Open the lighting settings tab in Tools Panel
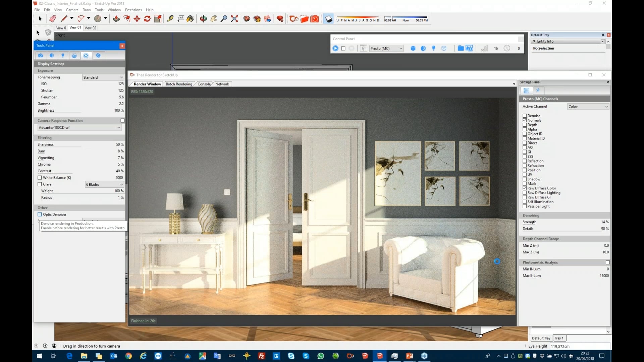This screenshot has width=644, height=362. tap(63, 55)
